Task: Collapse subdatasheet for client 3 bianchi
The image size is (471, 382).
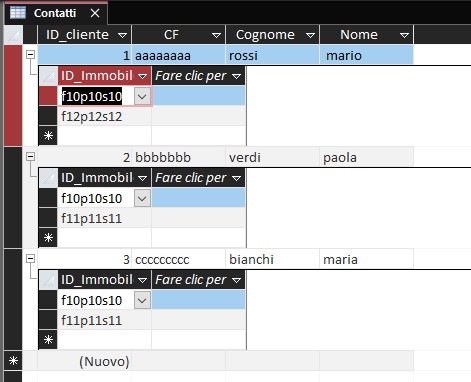Action: [30, 258]
